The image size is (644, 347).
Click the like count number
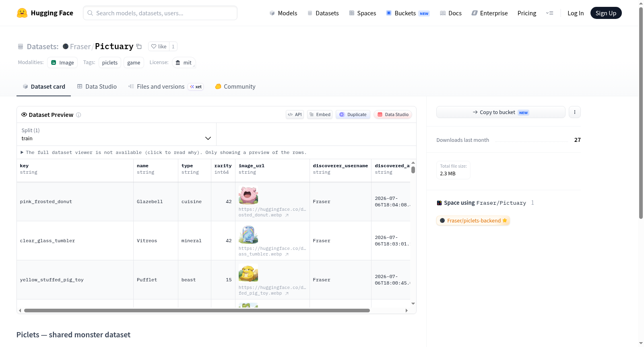(173, 46)
